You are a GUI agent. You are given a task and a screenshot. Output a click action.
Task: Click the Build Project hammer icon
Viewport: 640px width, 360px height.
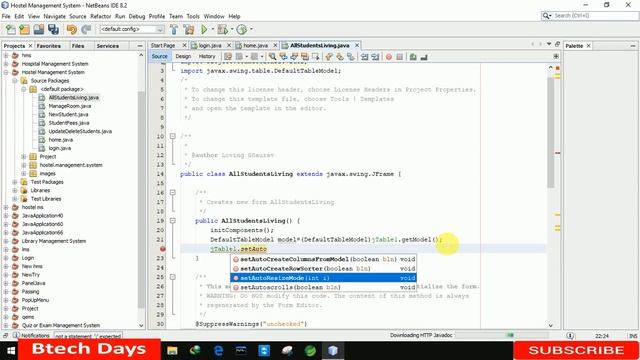tap(174, 29)
